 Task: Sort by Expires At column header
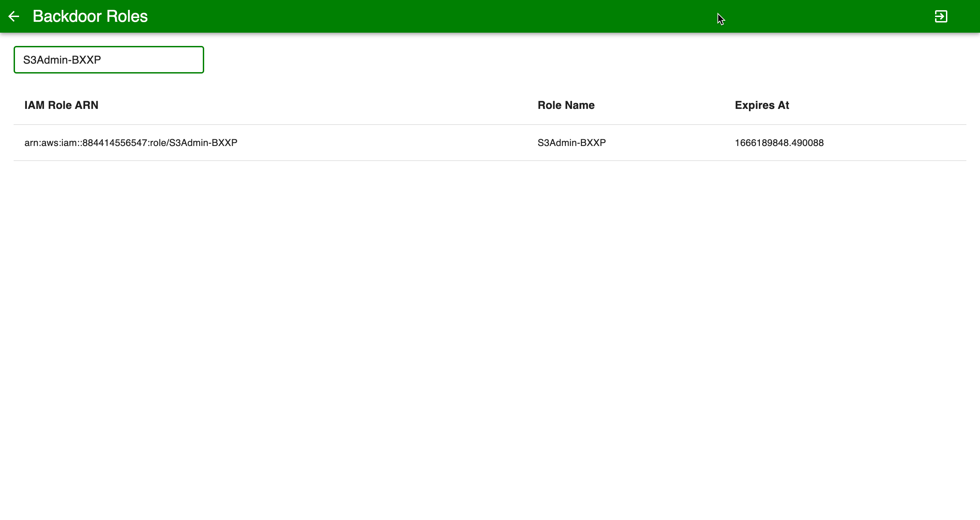762,105
